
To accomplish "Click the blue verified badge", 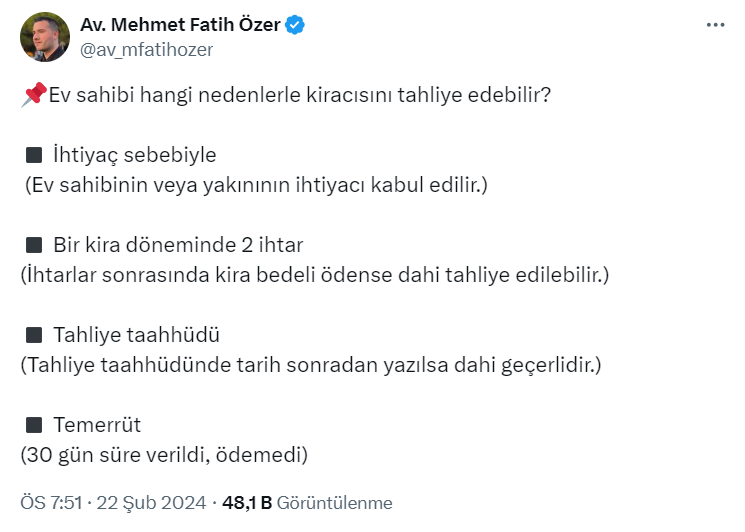I will coord(295,25).
